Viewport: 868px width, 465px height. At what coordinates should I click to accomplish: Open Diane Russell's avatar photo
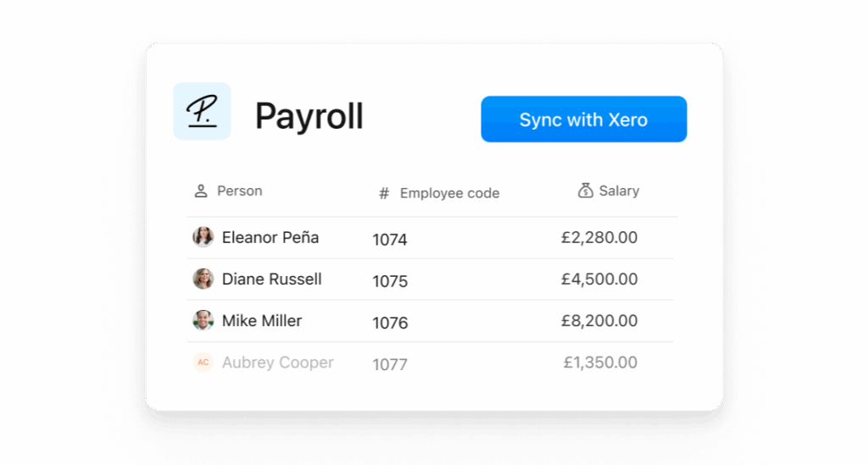pyautogui.click(x=203, y=279)
